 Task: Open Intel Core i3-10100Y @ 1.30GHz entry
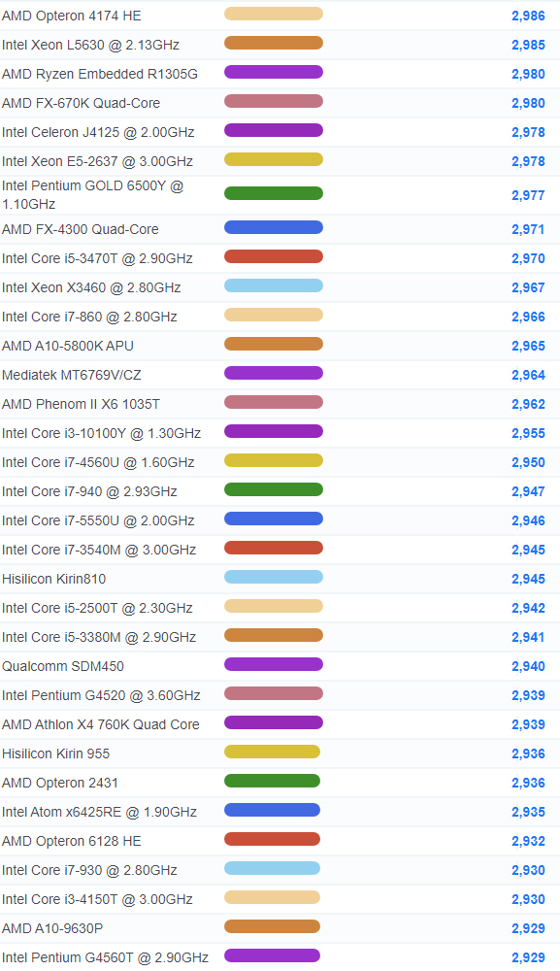[101, 433]
